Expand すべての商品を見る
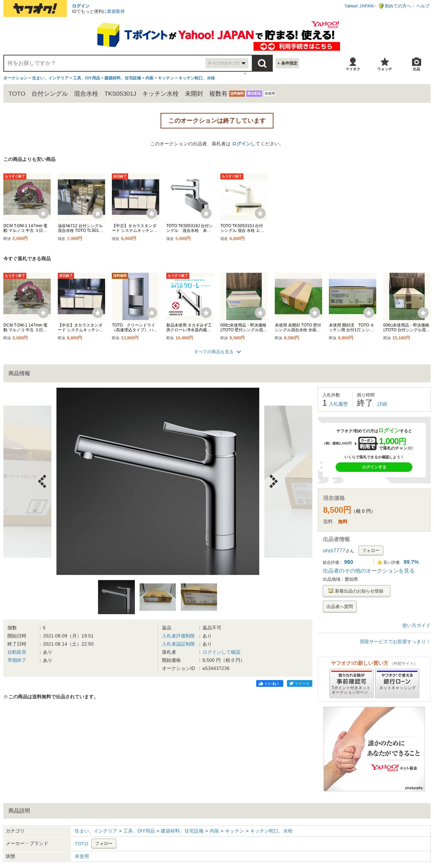 tap(217, 352)
